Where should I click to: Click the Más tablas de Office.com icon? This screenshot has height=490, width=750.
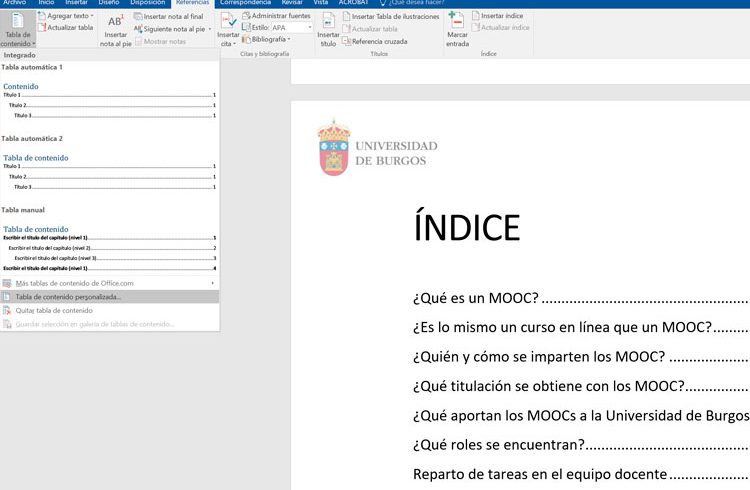pyautogui.click(x=7, y=283)
